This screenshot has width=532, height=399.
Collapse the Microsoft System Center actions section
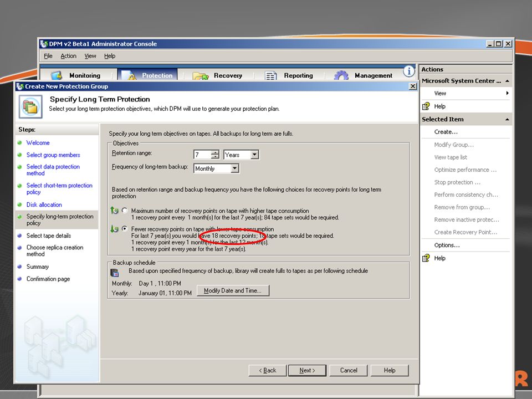click(507, 81)
